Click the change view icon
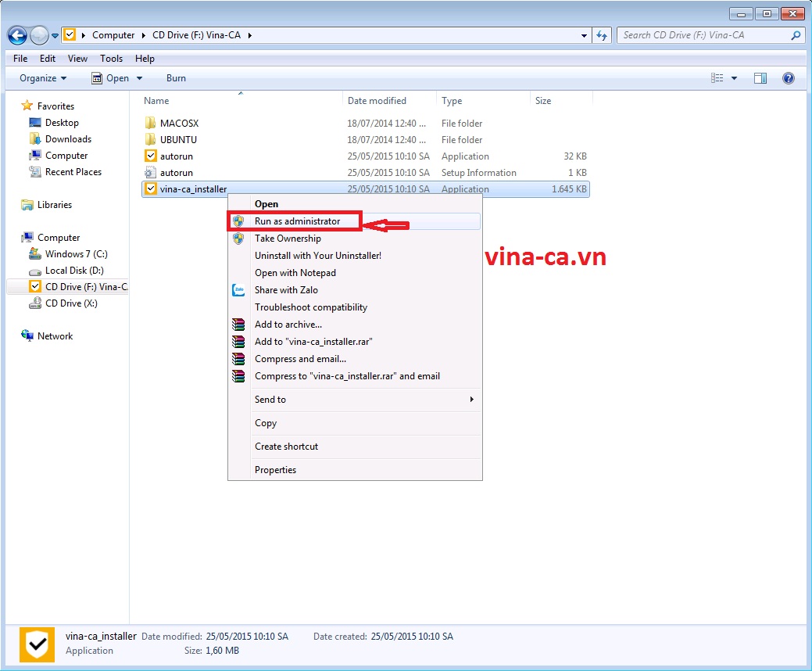This screenshot has height=671, width=812. tap(717, 78)
